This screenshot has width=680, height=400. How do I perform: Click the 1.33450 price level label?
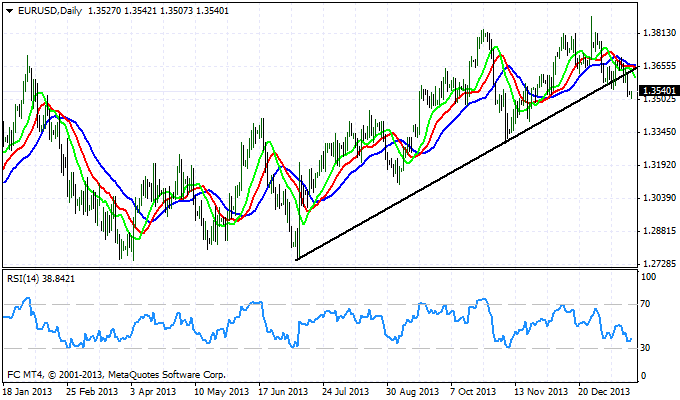(x=659, y=132)
